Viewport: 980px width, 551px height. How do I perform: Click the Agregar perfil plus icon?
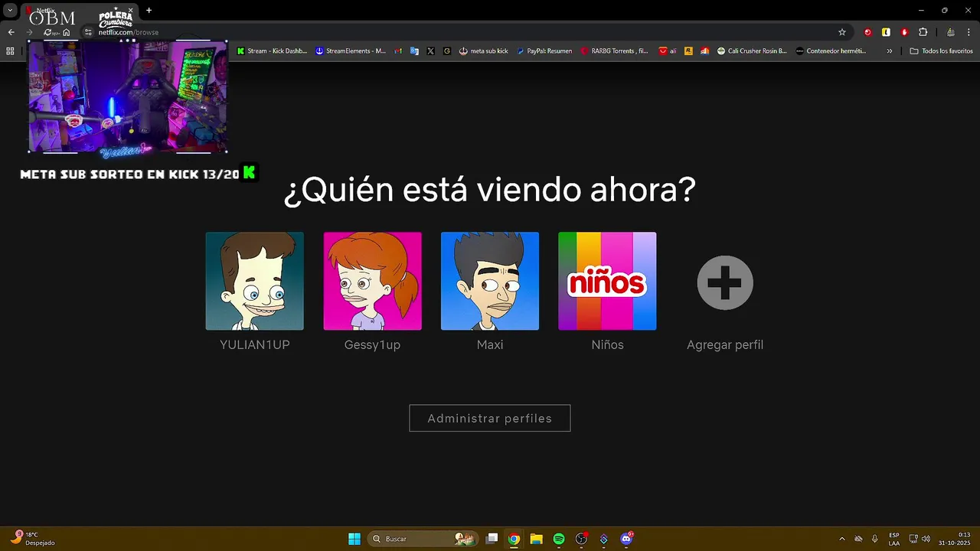725,282
